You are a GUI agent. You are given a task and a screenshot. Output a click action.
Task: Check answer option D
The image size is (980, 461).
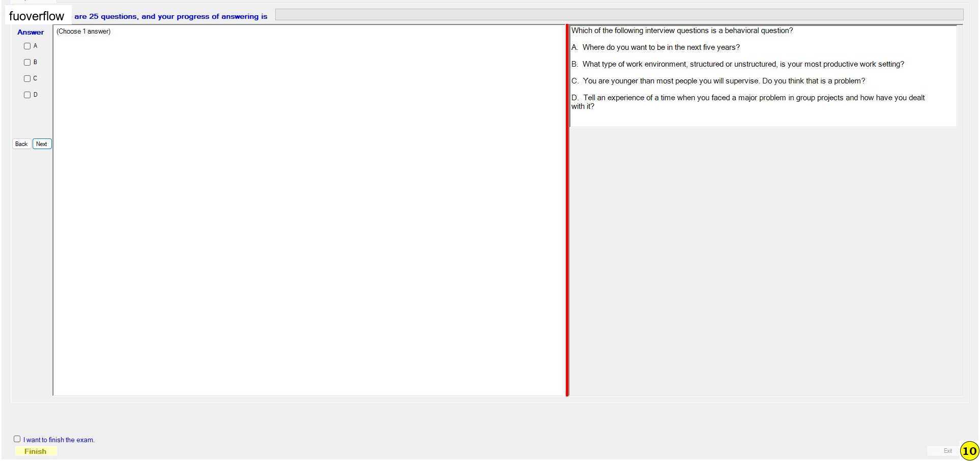[x=27, y=95]
